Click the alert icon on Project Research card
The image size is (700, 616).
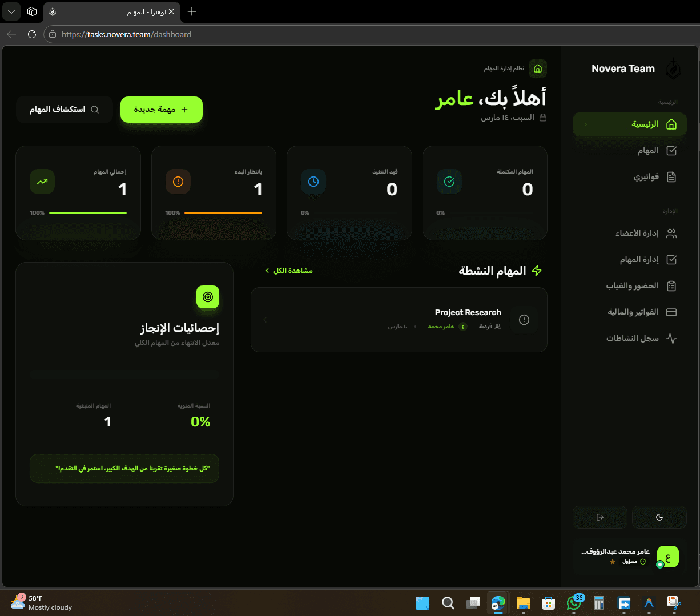coord(524,320)
